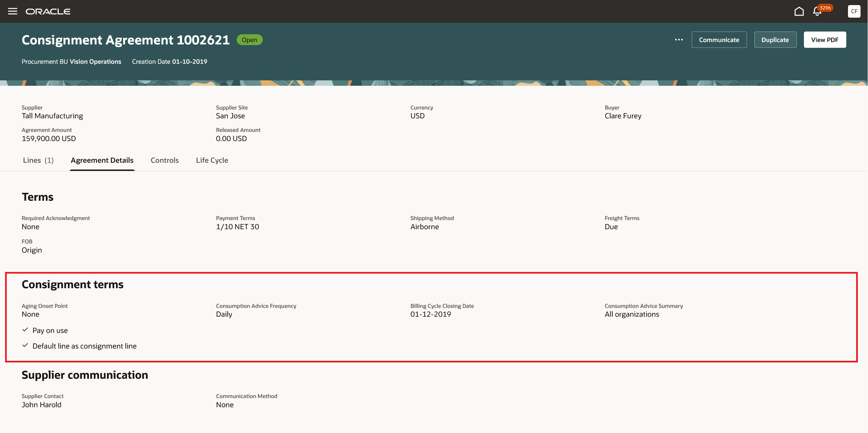This screenshot has height=433, width=868.
Task: Click the View PDF button
Action: (825, 40)
